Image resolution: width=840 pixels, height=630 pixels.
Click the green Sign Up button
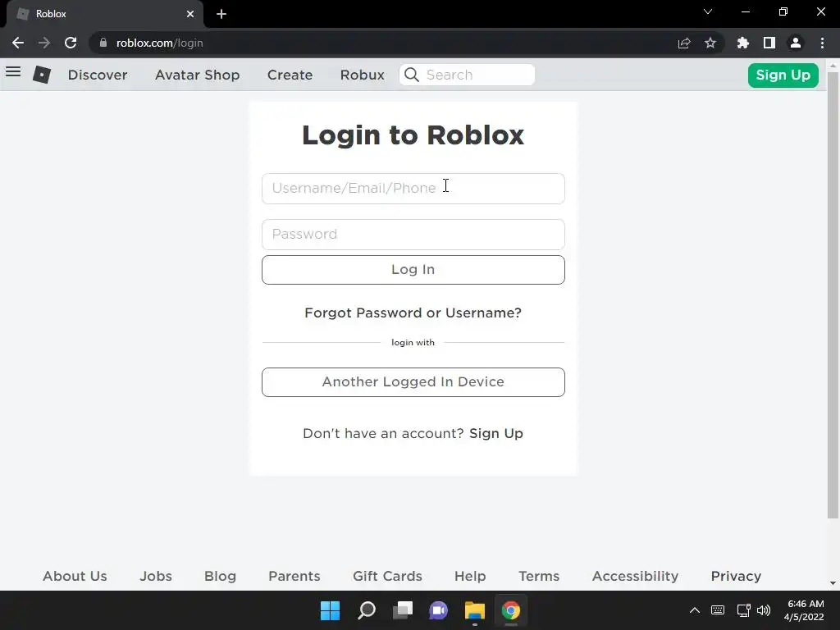783,75
